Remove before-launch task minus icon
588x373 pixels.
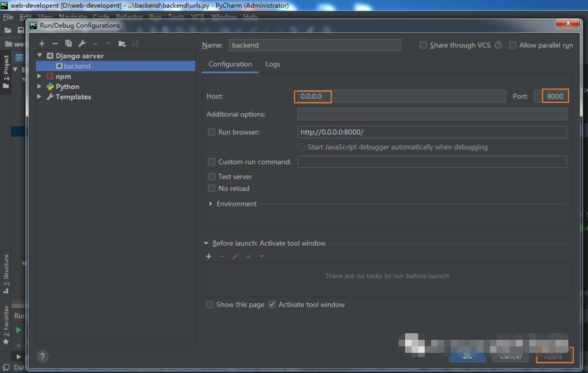(x=222, y=256)
